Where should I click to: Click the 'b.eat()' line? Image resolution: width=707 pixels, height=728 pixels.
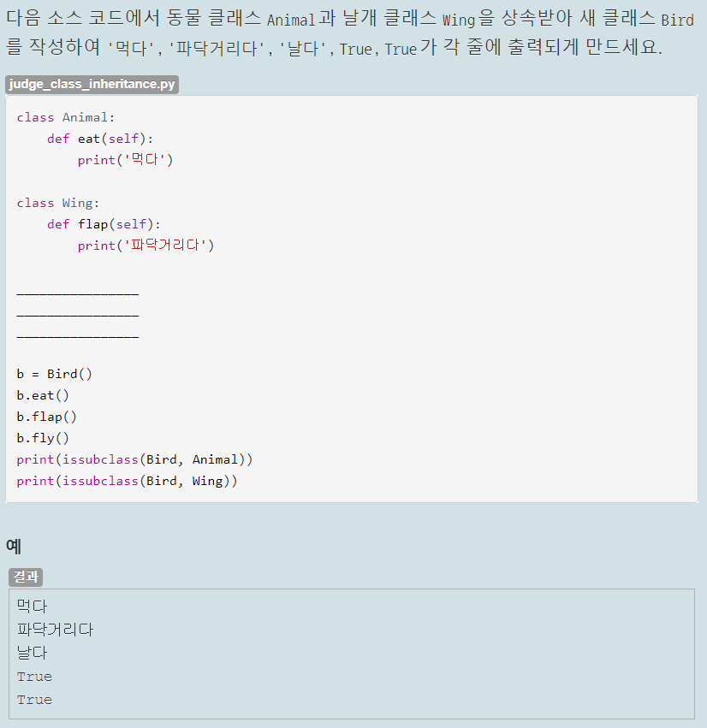point(43,395)
